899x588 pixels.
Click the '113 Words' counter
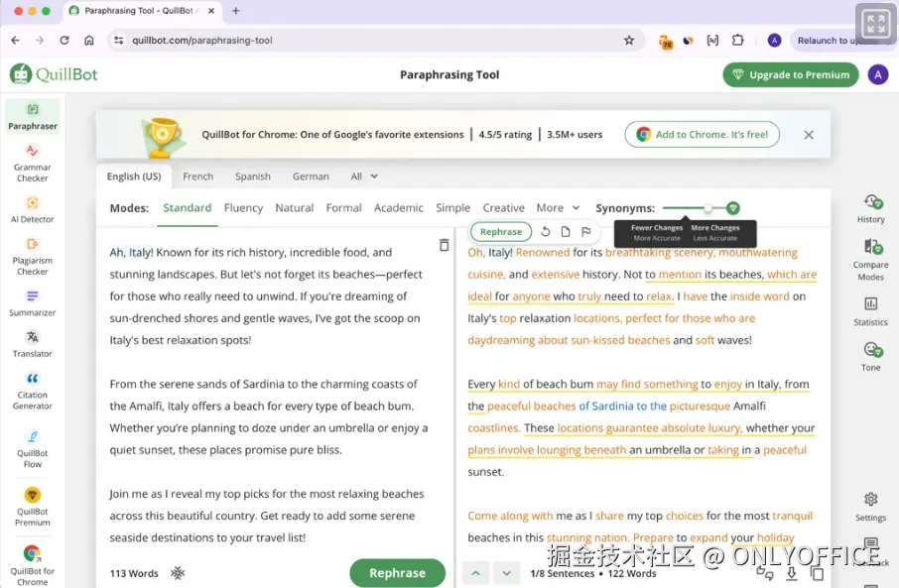pos(134,573)
